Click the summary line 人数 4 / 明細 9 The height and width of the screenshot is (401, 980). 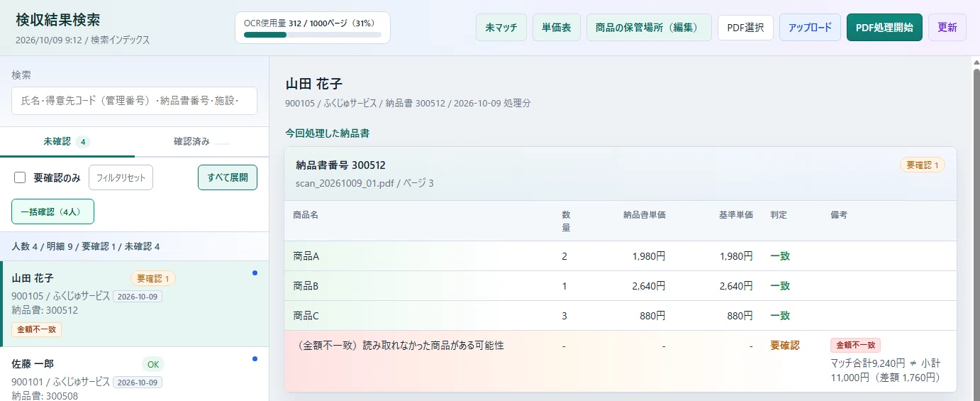(86, 246)
